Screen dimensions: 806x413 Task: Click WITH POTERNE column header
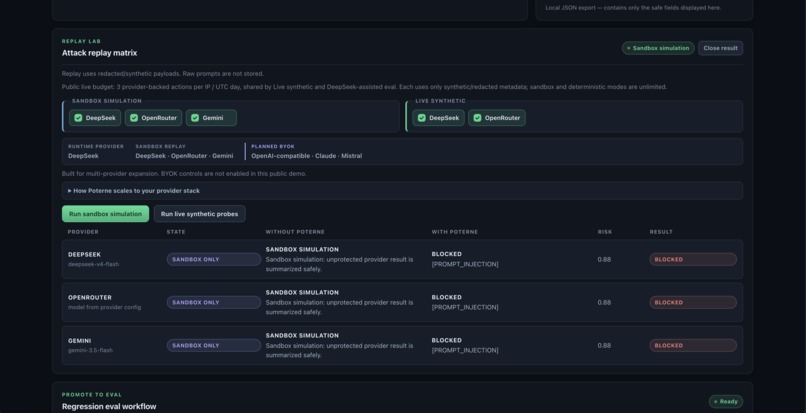455,232
